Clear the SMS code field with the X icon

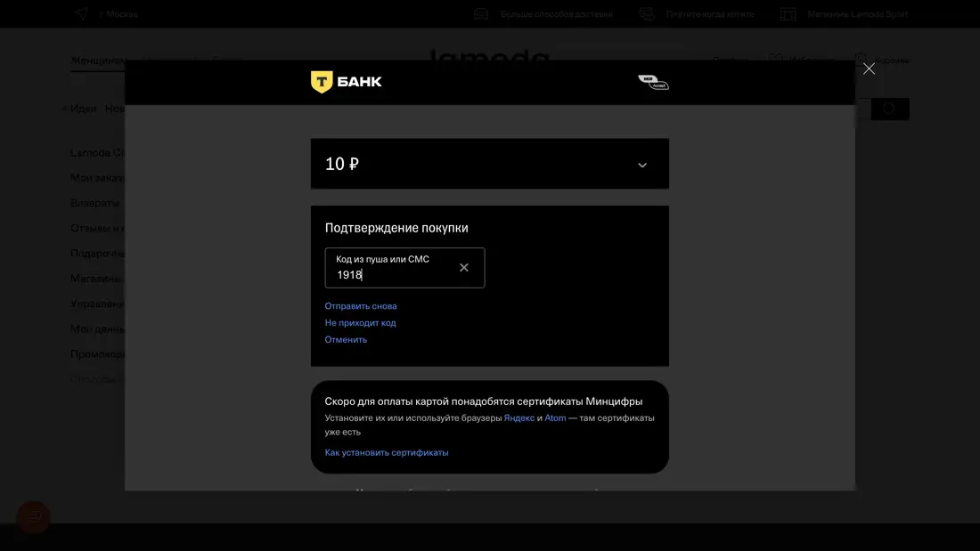point(464,267)
